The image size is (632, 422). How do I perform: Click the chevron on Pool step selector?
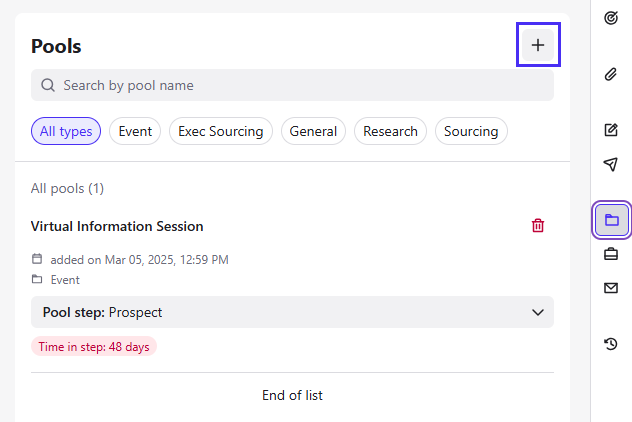click(x=538, y=312)
